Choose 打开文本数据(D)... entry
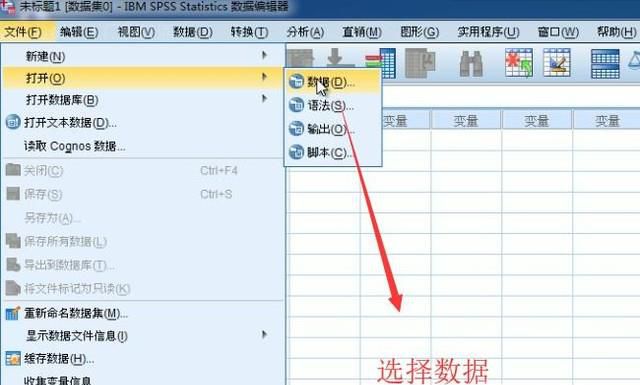Image resolution: width=640 pixels, height=385 pixels. point(143,122)
